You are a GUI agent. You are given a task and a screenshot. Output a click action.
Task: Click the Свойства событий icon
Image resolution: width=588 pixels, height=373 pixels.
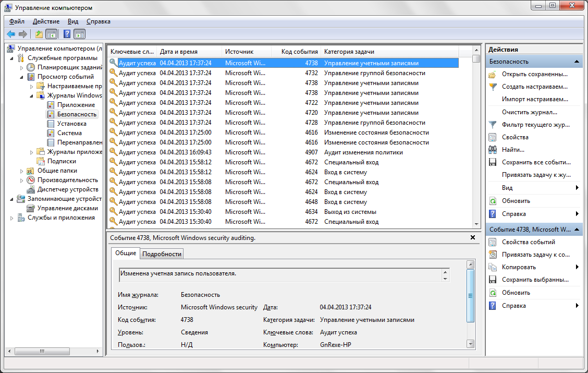(x=493, y=242)
